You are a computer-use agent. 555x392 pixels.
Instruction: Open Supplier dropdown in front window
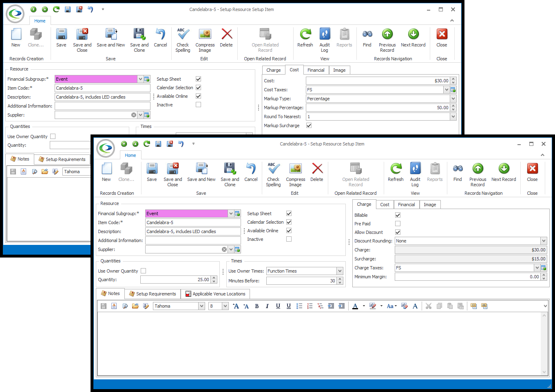[231, 249]
